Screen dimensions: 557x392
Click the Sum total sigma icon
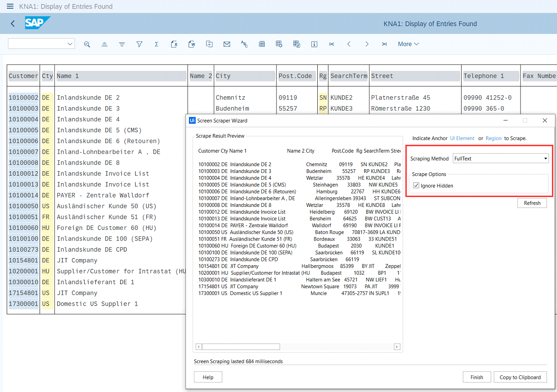tap(156, 44)
